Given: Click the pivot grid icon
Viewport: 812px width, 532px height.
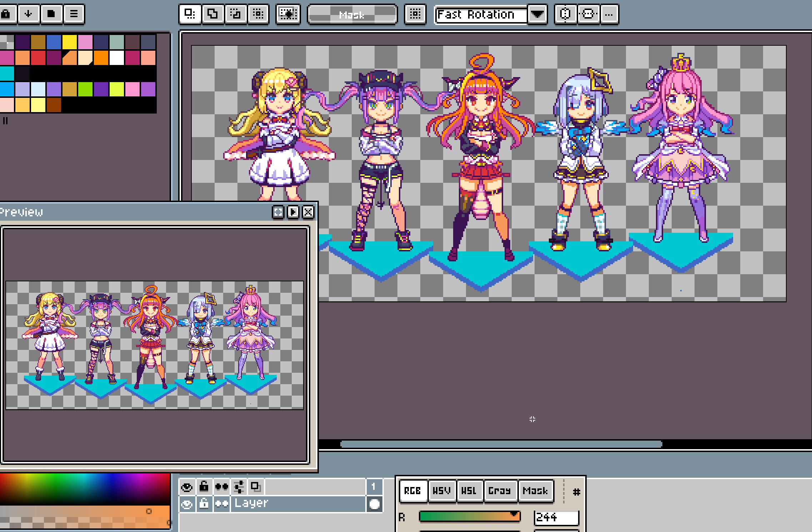Looking at the screenshot, I should pyautogui.click(x=415, y=14).
